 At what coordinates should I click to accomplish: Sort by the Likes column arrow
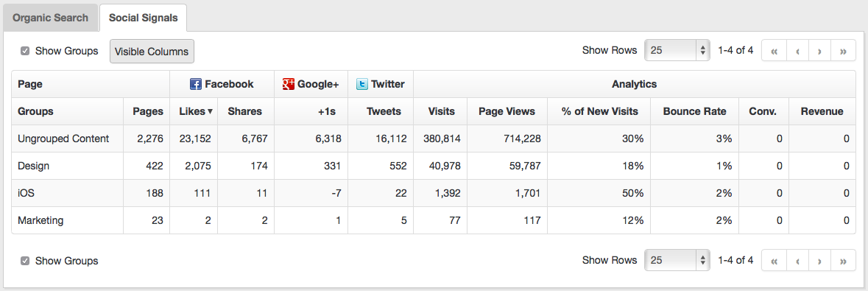tap(211, 111)
